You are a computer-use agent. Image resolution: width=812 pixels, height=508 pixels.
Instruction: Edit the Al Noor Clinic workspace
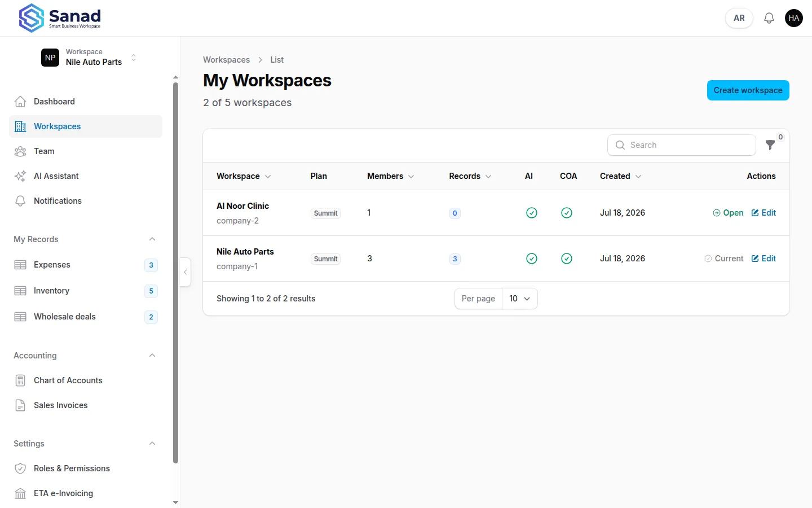(764, 213)
